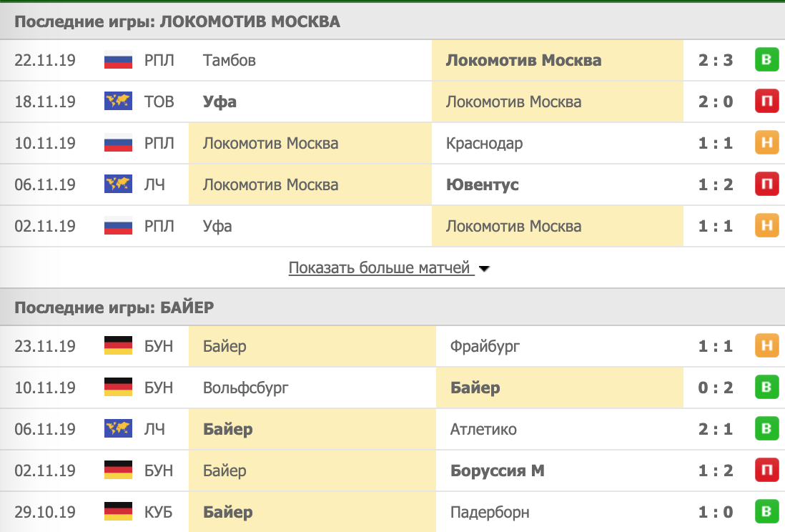785x532 pixels.
Task: Click the green В badge for Вольфсбург match
Action: pyautogui.click(x=766, y=388)
